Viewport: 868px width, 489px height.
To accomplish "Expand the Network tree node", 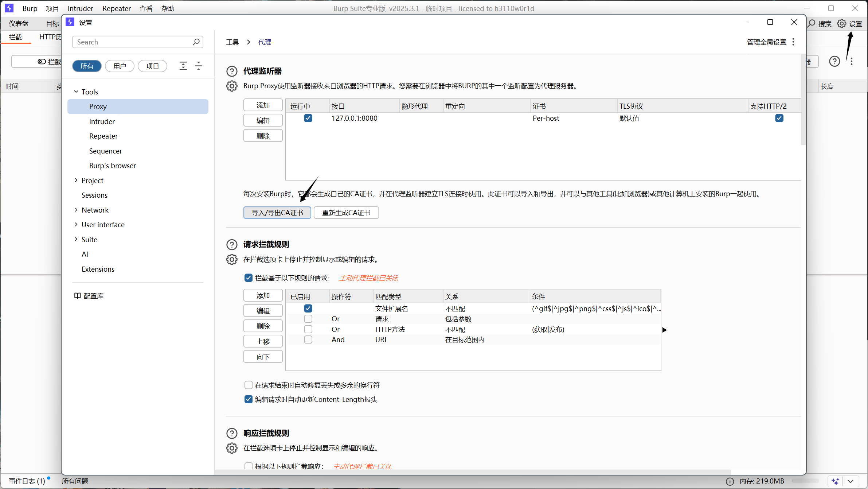I will [x=76, y=210].
